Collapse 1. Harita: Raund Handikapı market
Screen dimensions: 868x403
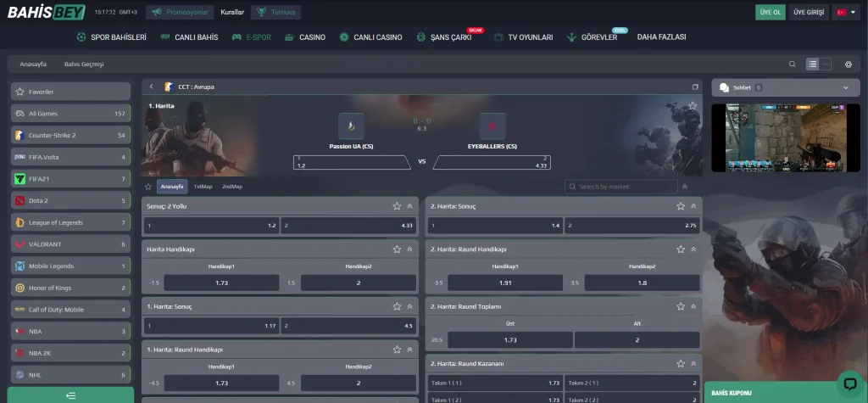pos(409,350)
